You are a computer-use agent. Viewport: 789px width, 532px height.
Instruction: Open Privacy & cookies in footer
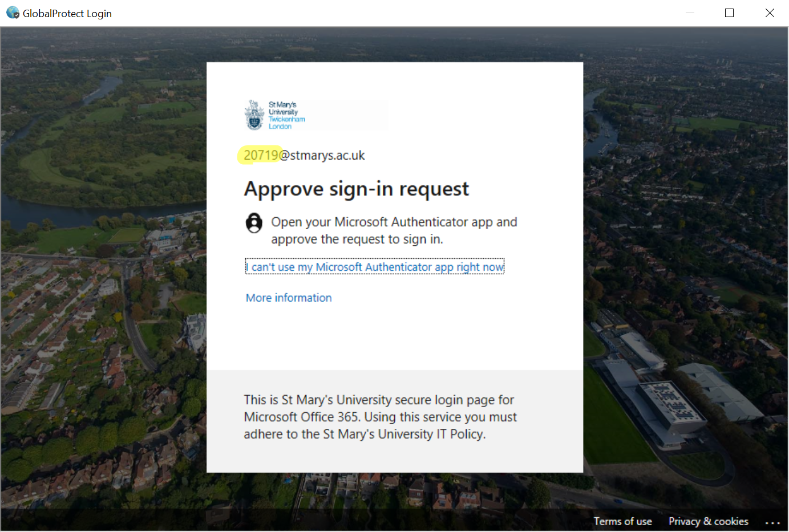coord(708,521)
